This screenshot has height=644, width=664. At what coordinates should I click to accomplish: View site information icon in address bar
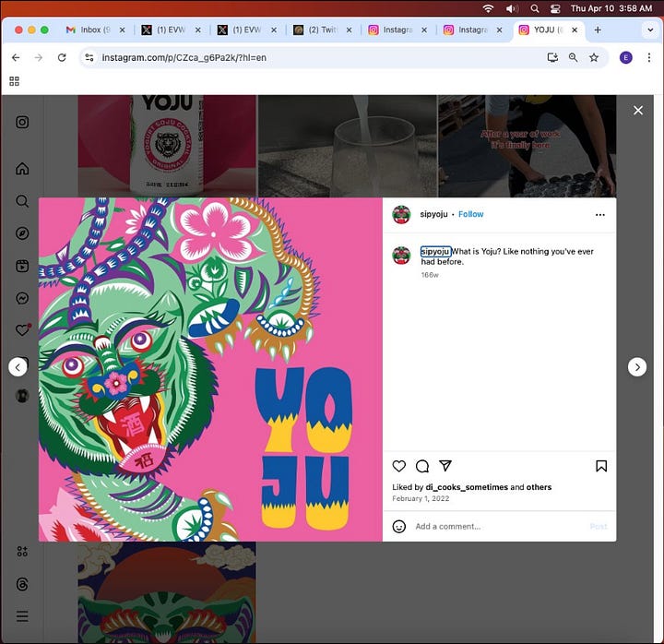point(89,57)
